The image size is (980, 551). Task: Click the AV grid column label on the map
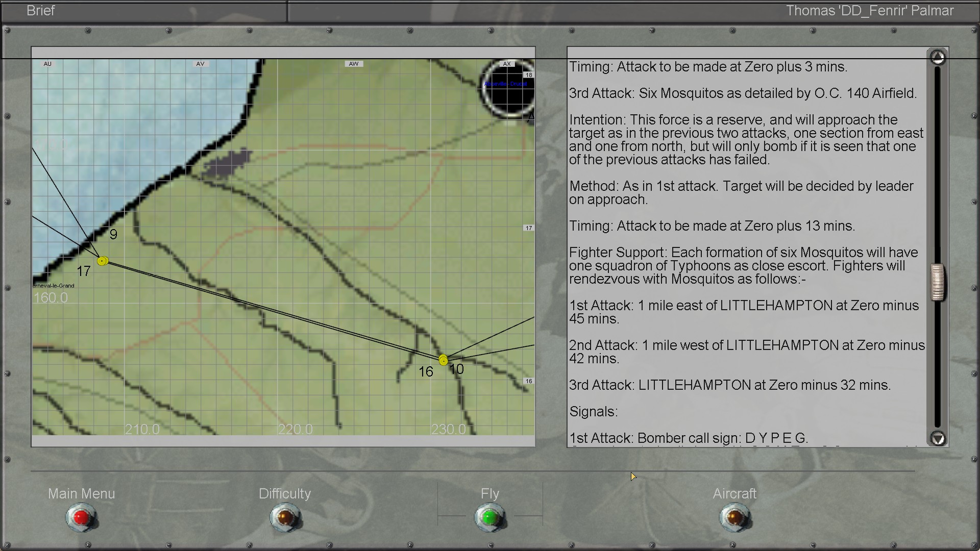(x=200, y=64)
